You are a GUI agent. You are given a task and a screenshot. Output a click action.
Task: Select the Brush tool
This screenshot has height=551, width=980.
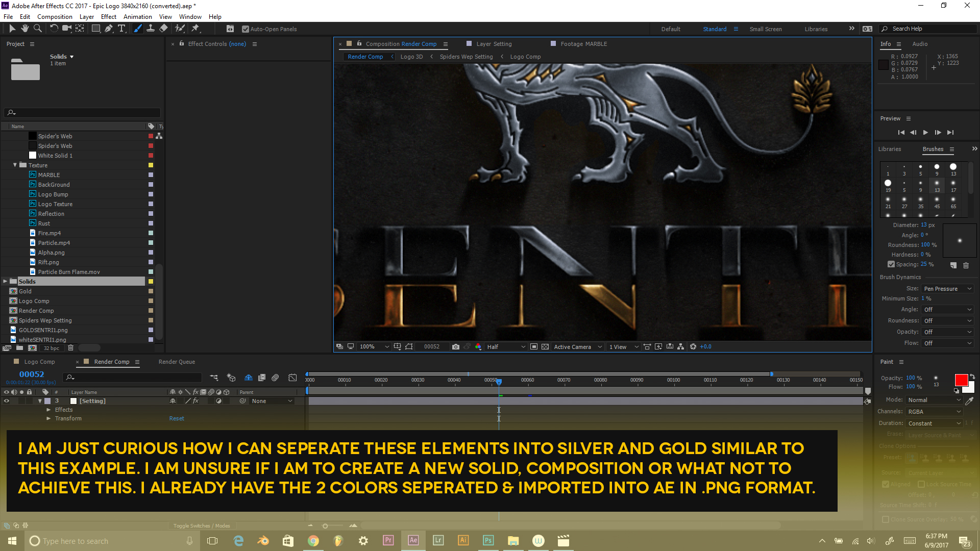click(x=137, y=29)
